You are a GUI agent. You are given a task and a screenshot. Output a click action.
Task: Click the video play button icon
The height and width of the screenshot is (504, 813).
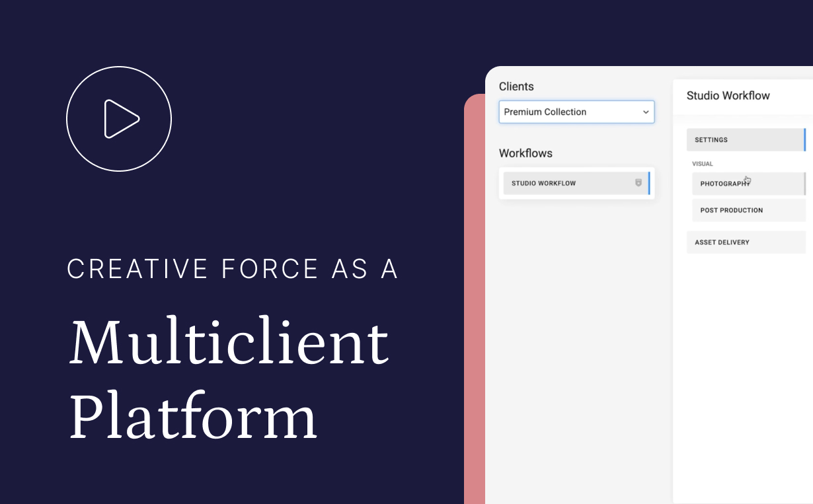pyautogui.click(x=119, y=119)
